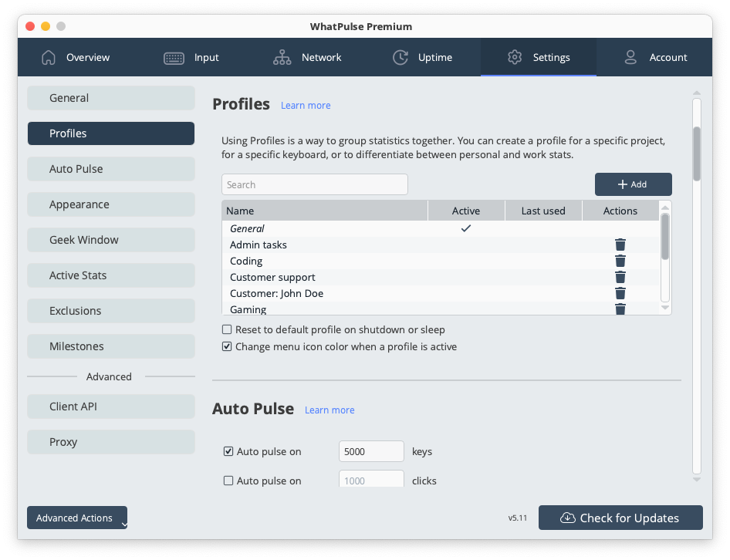Click the Settings gear icon
The image size is (730, 560).
tap(515, 57)
